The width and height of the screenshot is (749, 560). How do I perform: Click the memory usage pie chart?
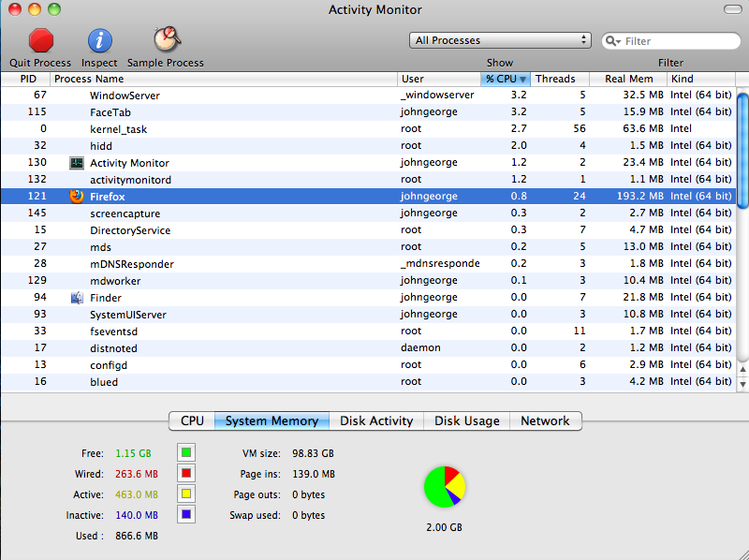point(445,487)
